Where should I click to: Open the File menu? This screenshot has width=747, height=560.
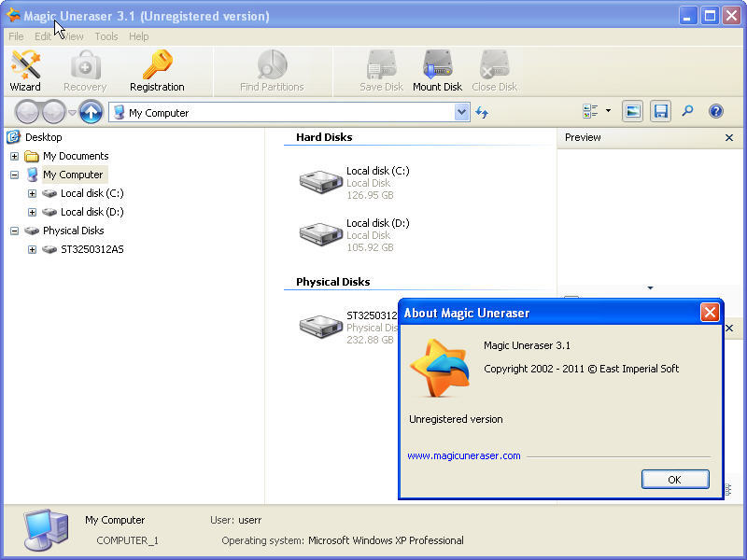[16, 36]
